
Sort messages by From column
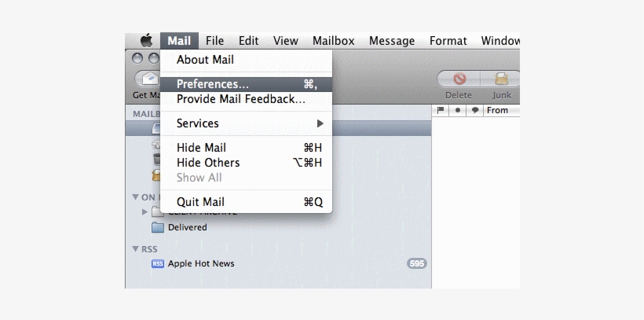(502, 110)
